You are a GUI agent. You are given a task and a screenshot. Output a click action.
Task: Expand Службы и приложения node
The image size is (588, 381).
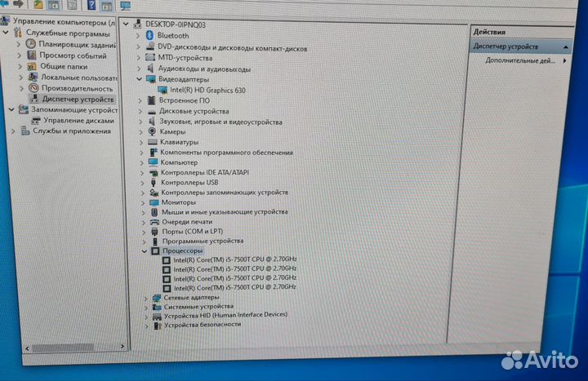click(13, 131)
